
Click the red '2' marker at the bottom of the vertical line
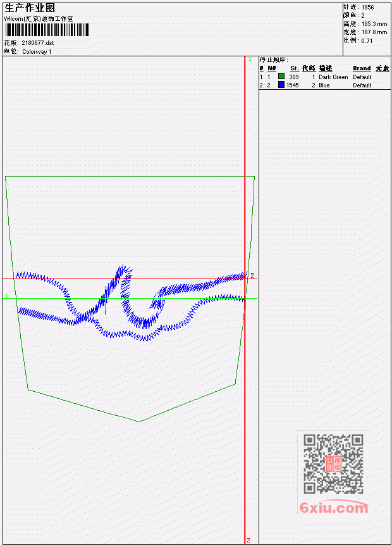[248, 540]
